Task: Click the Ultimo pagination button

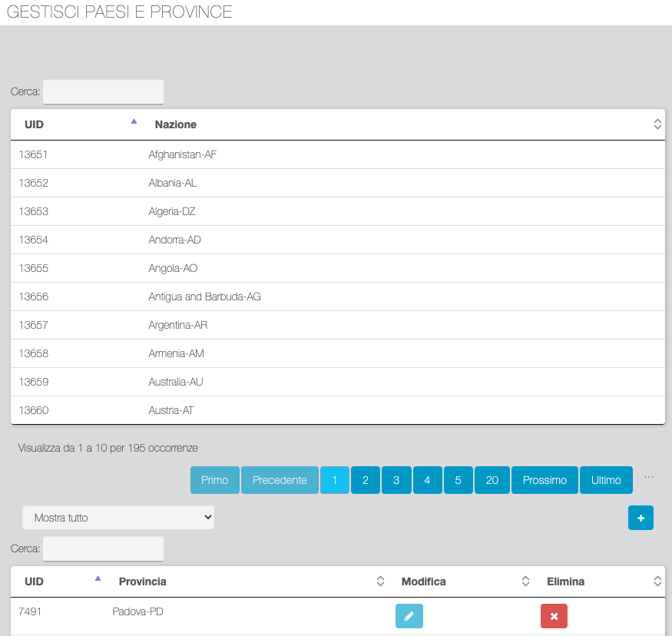Action: coord(606,480)
